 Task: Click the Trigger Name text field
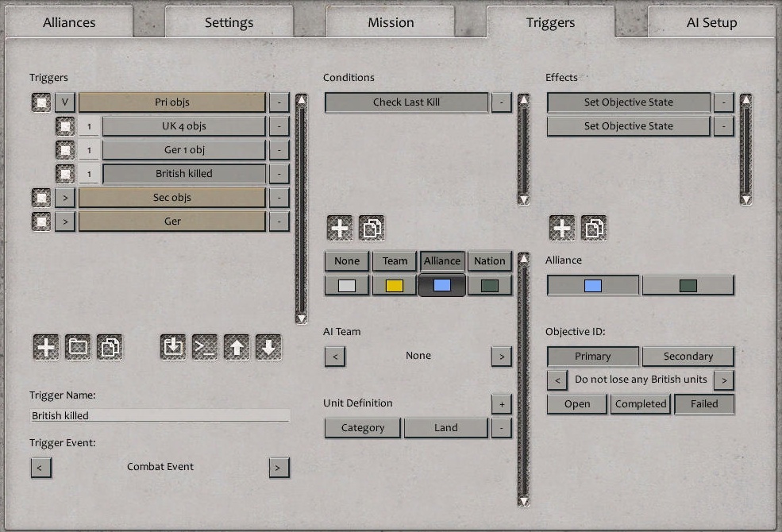(x=159, y=414)
